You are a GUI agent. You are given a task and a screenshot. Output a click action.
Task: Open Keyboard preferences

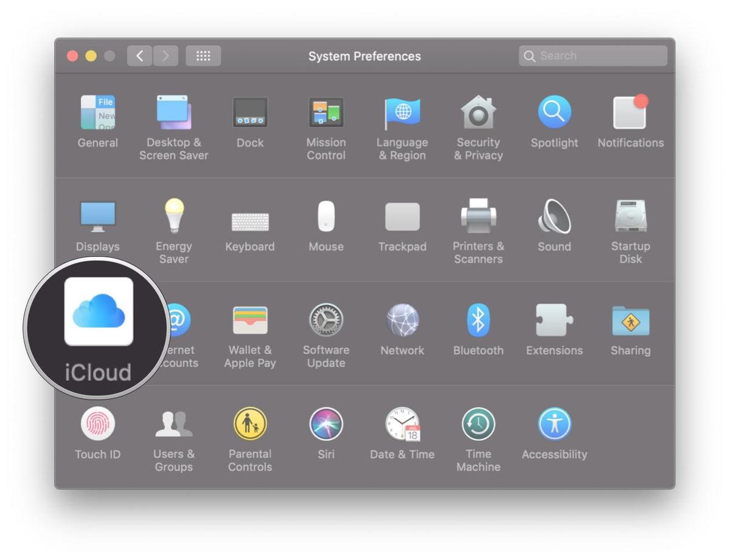[250, 216]
